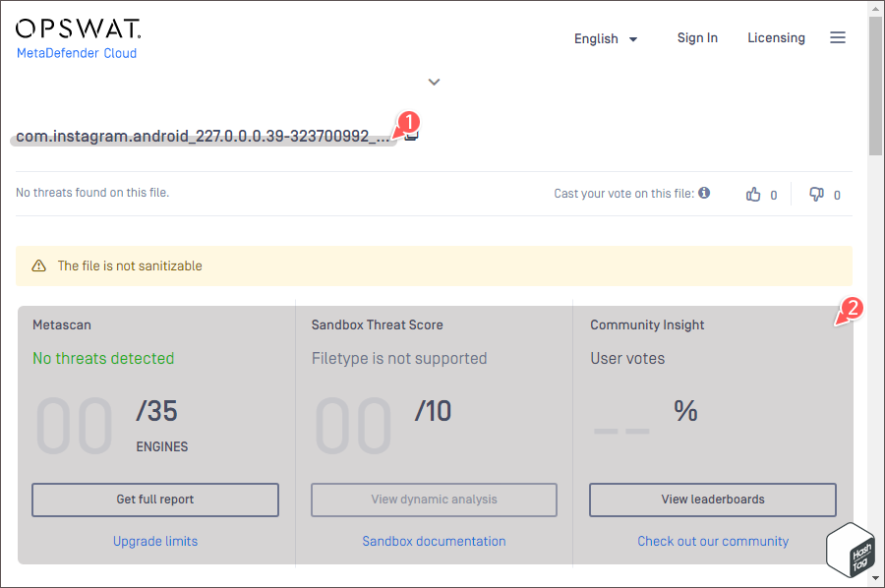
Task: Open the Sandbox documentation link
Action: click(x=434, y=541)
